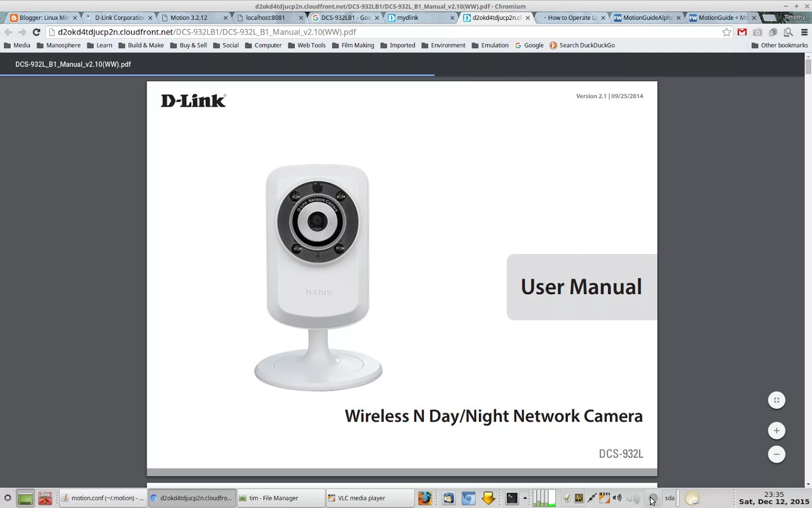Close the Motion 3.2.12 tab
Viewport: 812px width, 508px height.
coord(226,18)
